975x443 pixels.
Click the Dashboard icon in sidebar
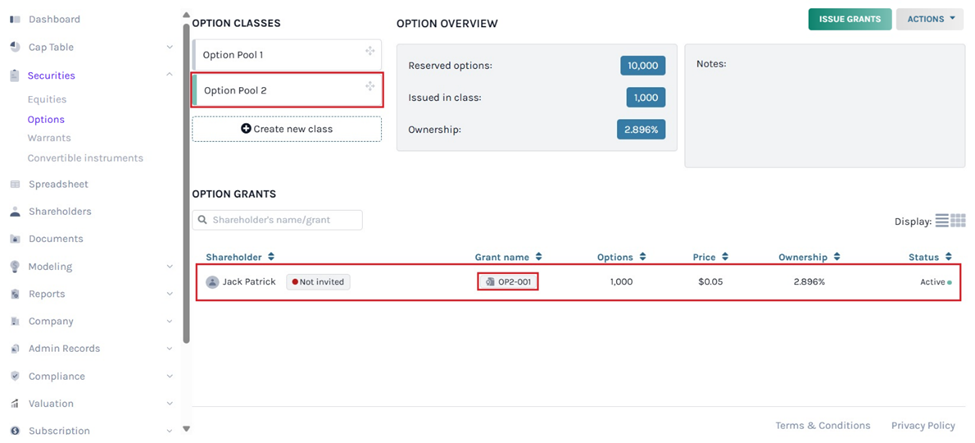[x=15, y=19]
